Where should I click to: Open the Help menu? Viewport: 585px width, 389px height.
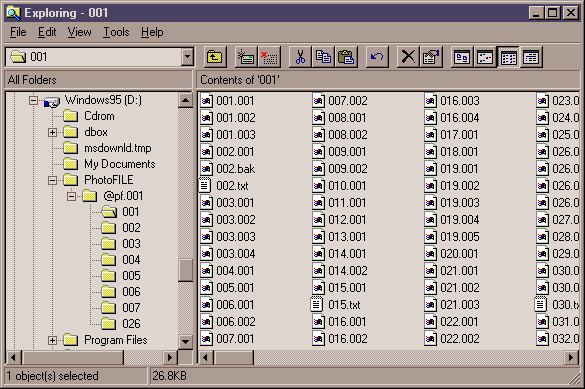point(152,32)
